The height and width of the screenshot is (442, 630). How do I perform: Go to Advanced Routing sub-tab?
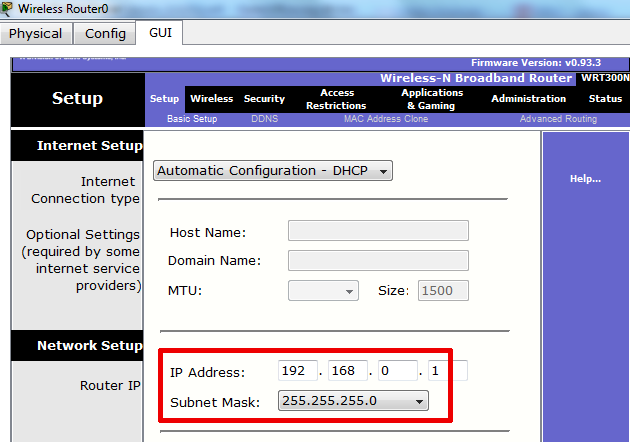pyautogui.click(x=558, y=119)
